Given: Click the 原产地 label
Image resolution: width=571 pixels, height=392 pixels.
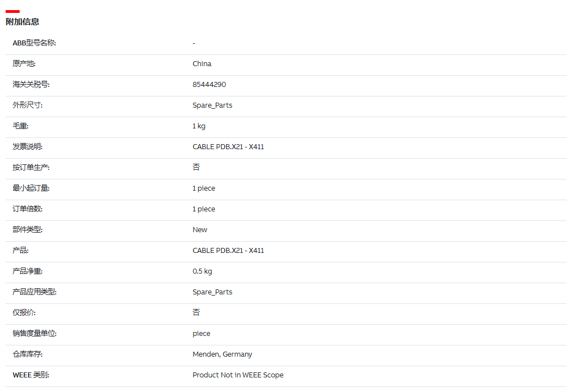Looking at the screenshot, I should click(x=24, y=64).
